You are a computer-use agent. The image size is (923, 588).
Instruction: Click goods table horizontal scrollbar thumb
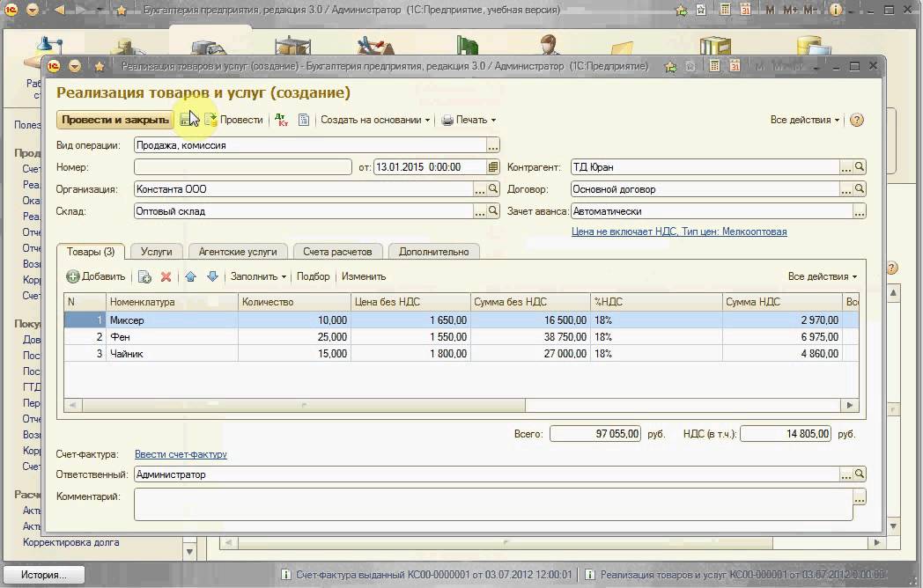[x=304, y=405]
